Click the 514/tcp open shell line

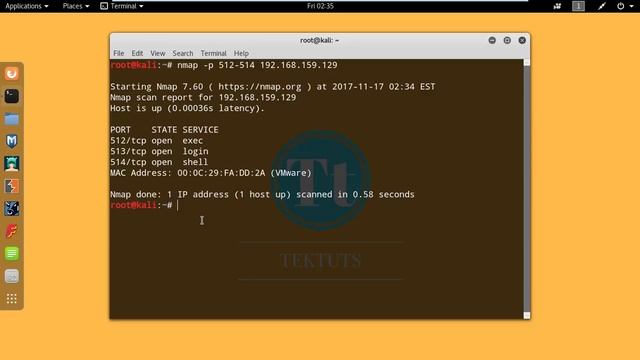(159, 162)
